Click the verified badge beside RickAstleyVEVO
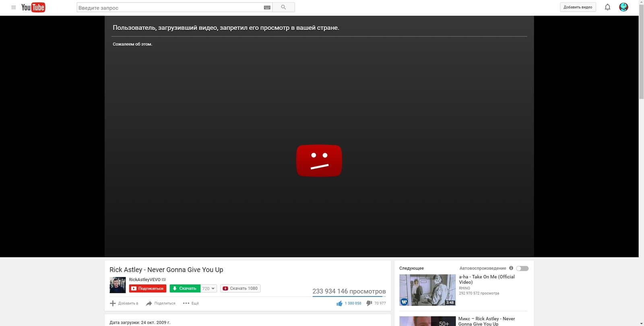Viewport: 644px width, 326px height. [x=164, y=280]
